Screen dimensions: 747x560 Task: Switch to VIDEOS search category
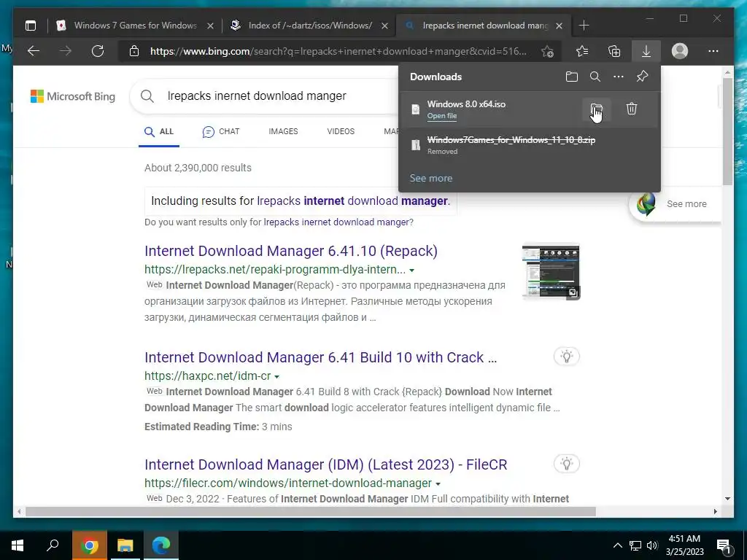341,131
